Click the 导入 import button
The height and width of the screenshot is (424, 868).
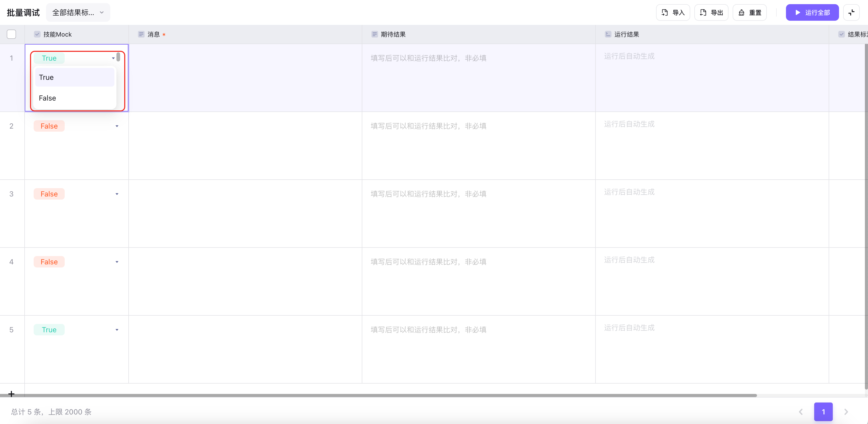click(673, 12)
